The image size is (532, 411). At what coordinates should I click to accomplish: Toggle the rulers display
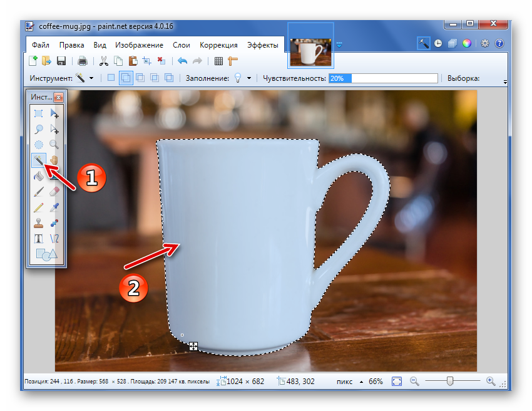233,61
